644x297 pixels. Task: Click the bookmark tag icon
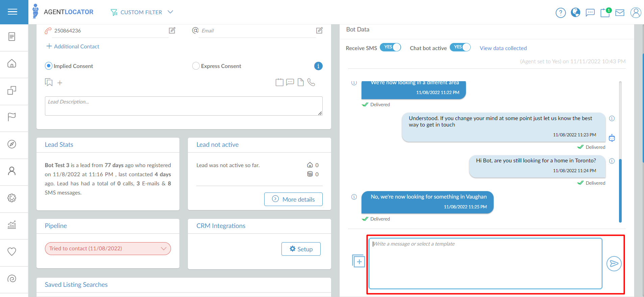pos(49,82)
